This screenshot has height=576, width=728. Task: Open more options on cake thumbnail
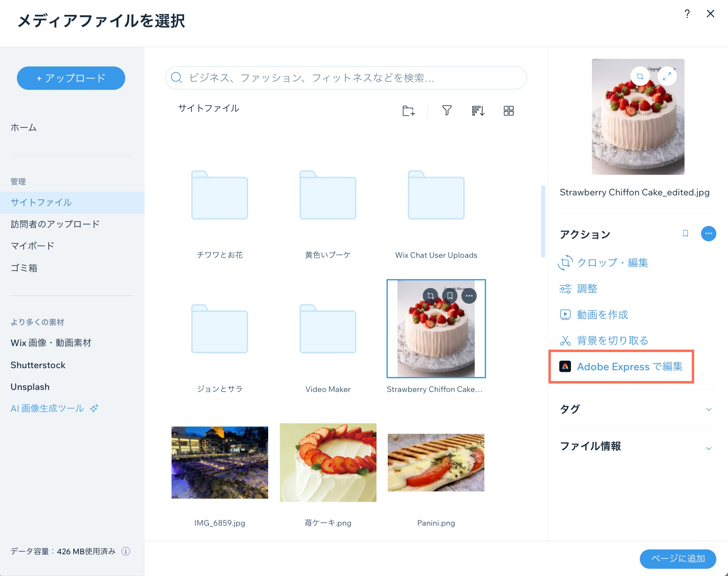pyautogui.click(x=469, y=296)
